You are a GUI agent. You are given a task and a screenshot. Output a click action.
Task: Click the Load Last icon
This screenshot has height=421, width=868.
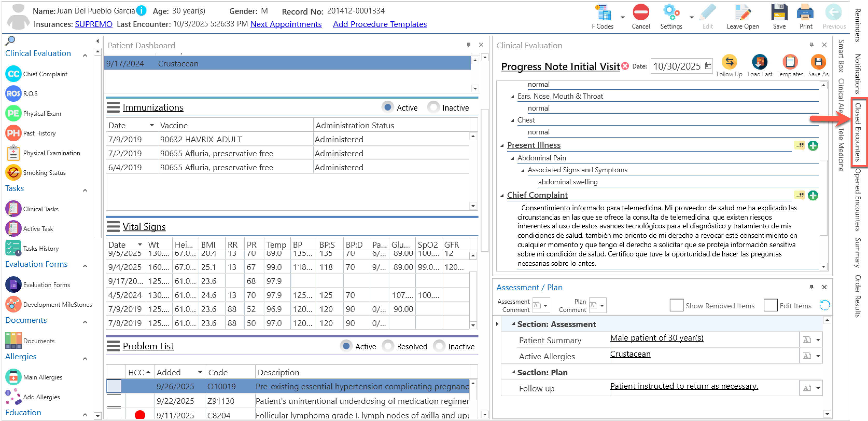tap(760, 62)
